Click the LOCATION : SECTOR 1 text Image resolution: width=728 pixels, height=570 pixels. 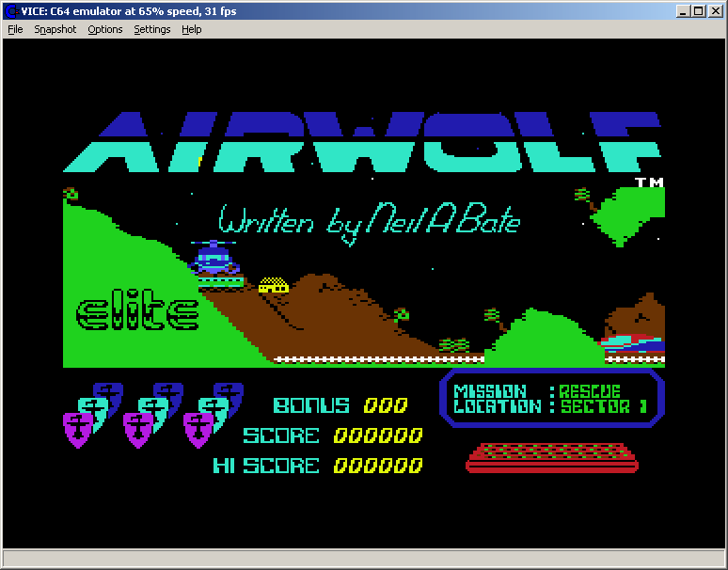point(550,406)
